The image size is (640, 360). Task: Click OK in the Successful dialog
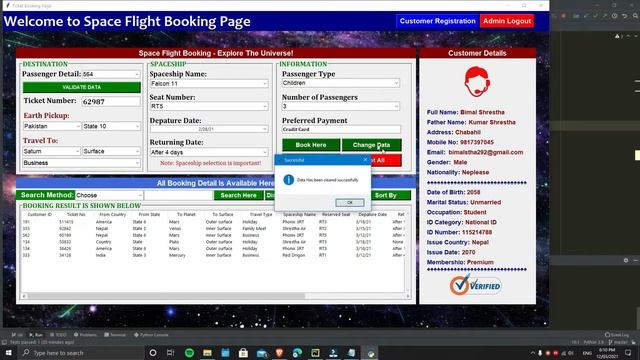pyautogui.click(x=350, y=202)
